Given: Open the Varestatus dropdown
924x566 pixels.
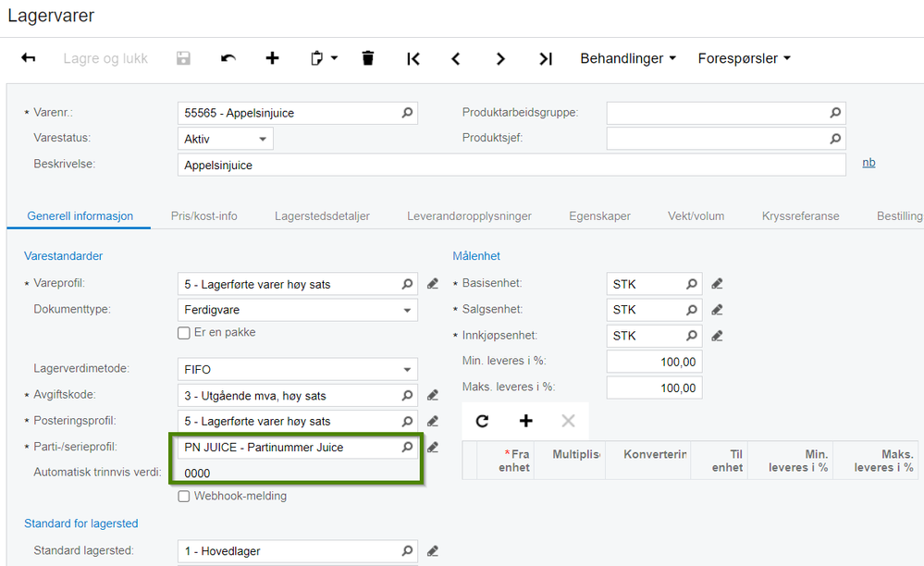Looking at the screenshot, I should click(x=225, y=139).
